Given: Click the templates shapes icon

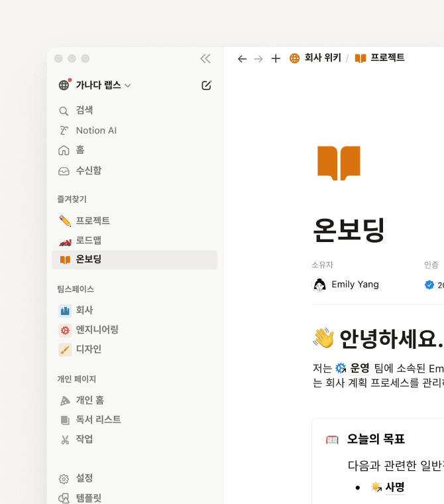Looking at the screenshot, I should 64,499.
